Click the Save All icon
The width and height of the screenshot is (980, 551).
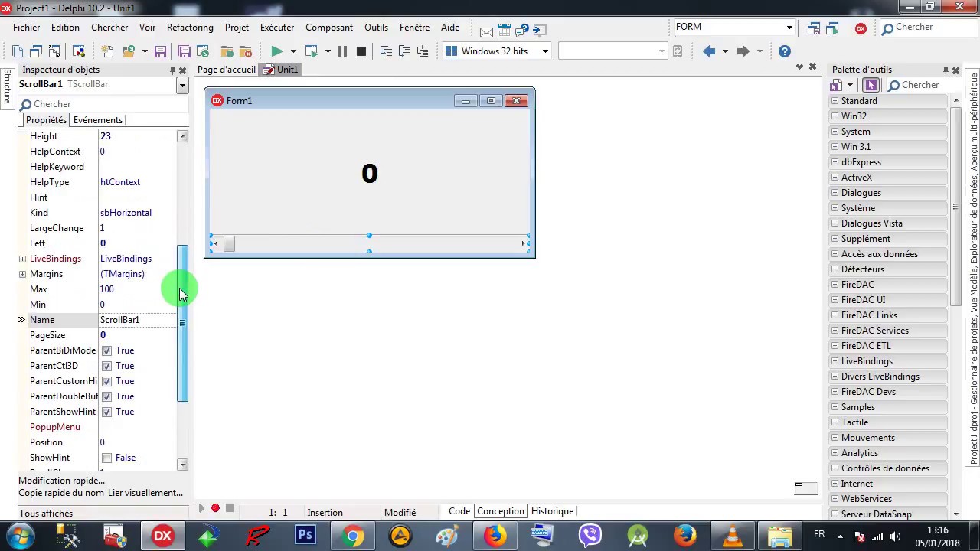(185, 51)
